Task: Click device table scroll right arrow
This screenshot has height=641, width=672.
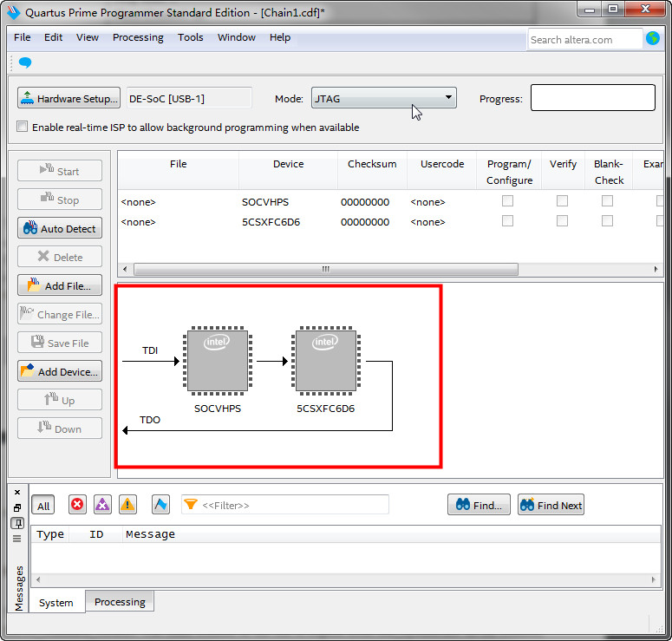Action: (656, 269)
